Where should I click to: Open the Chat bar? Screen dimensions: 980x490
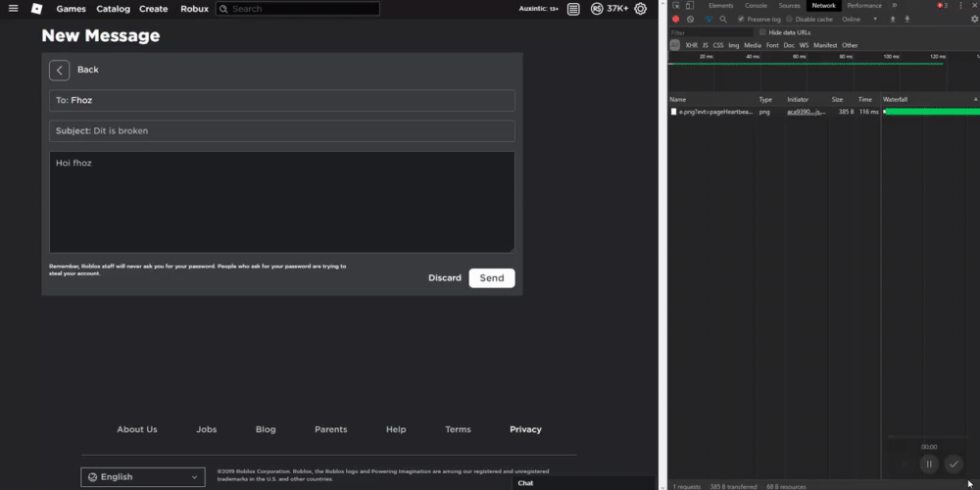583,483
